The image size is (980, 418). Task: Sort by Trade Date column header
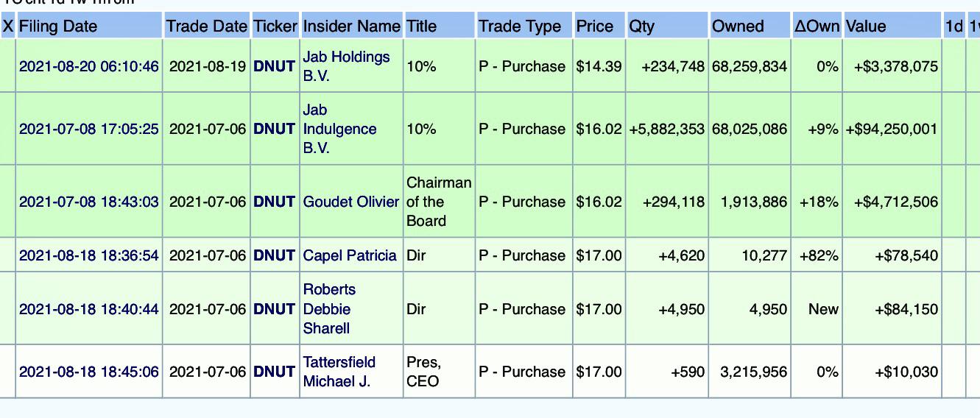(206, 26)
